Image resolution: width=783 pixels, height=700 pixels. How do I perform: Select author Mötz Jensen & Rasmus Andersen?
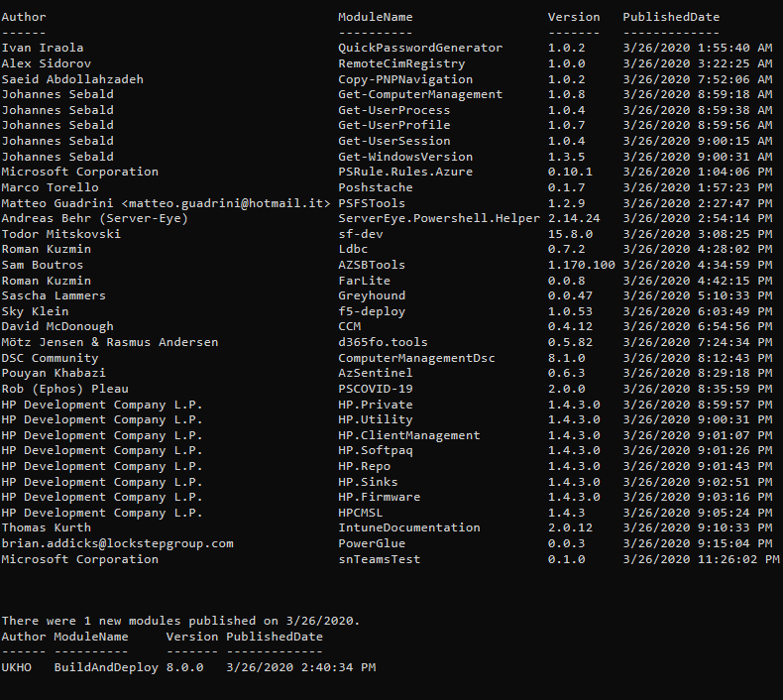click(x=110, y=343)
